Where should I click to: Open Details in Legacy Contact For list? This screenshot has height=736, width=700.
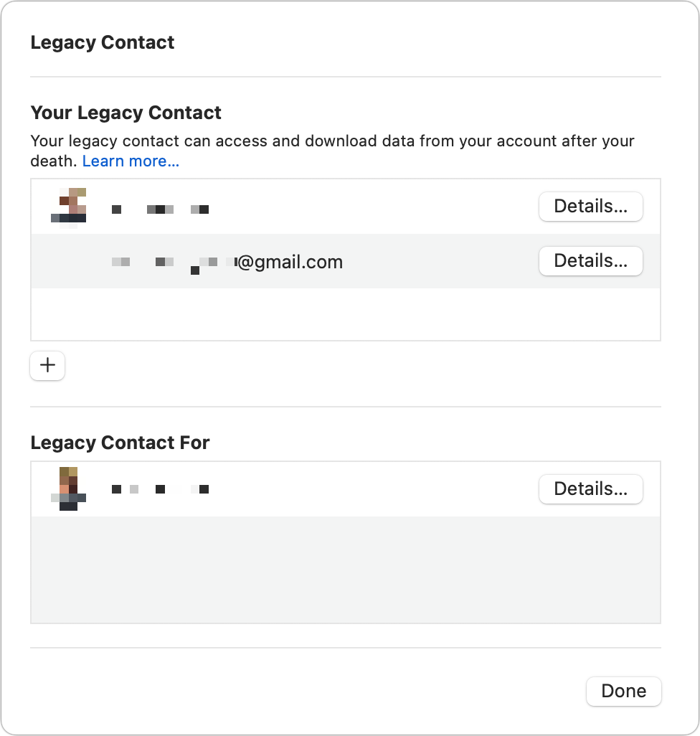coord(591,489)
